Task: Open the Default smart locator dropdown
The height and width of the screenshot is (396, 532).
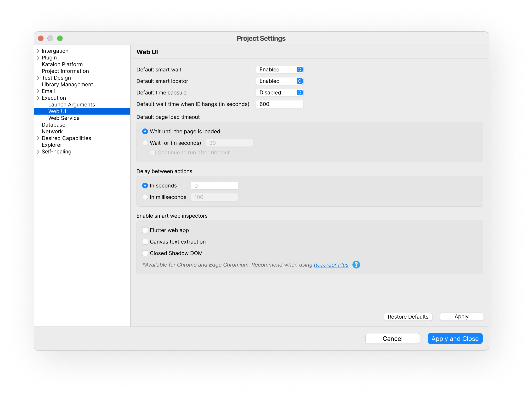Action: 279,81
